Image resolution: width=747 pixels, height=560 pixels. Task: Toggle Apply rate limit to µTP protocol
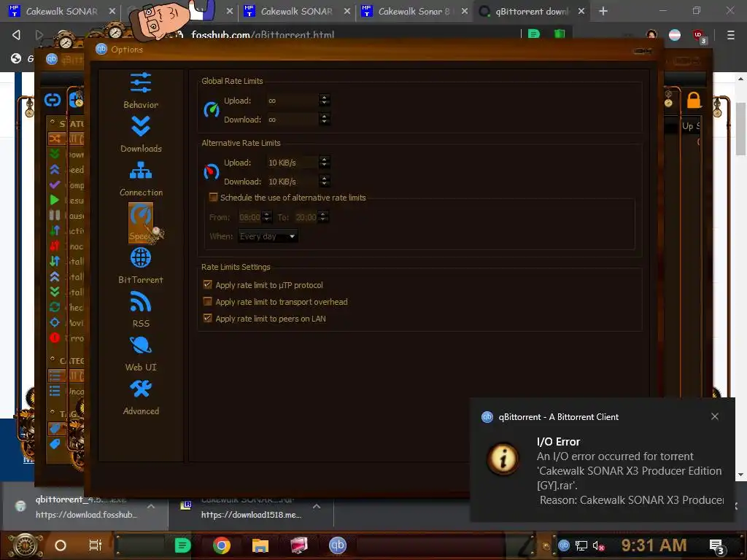coord(207,285)
